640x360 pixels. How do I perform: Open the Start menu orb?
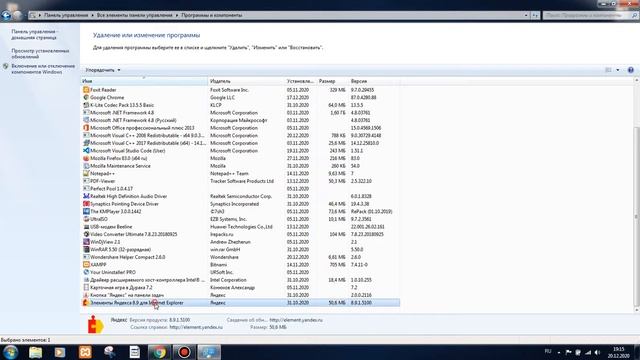coord(11,352)
